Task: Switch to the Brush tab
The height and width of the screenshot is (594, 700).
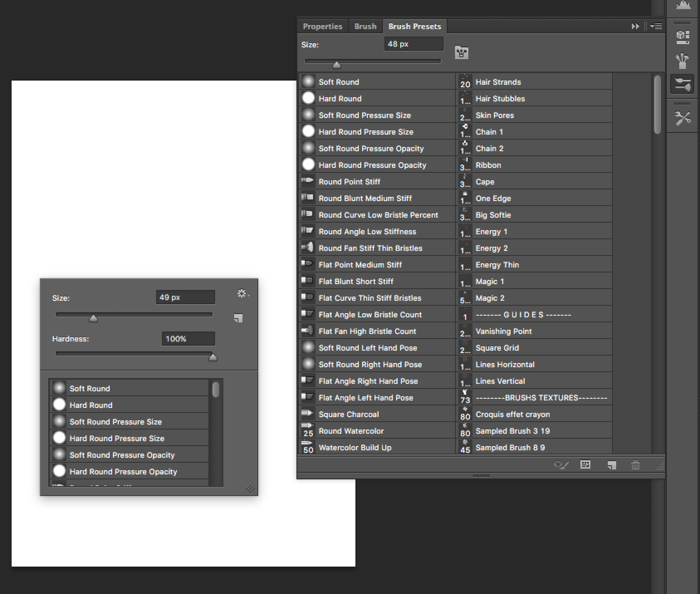Action: (365, 26)
